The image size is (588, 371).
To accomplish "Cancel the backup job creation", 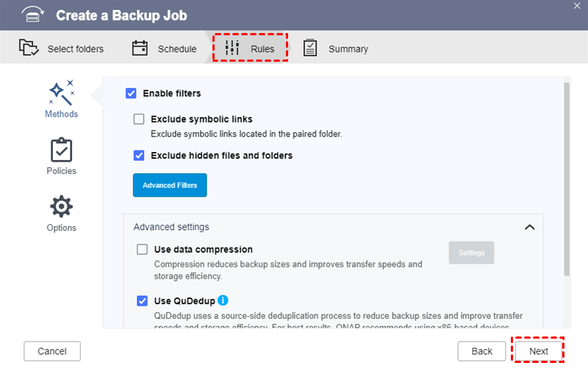I will click(x=51, y=351).
